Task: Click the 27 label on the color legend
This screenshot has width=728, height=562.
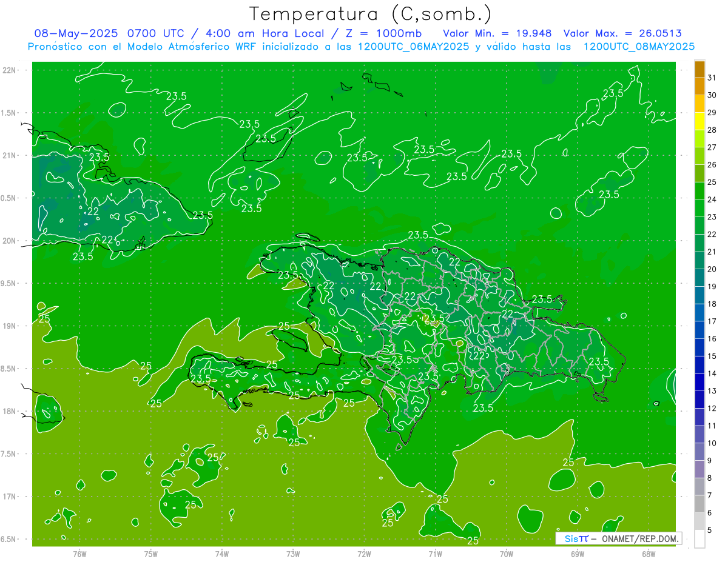Action: pos(712,147)
